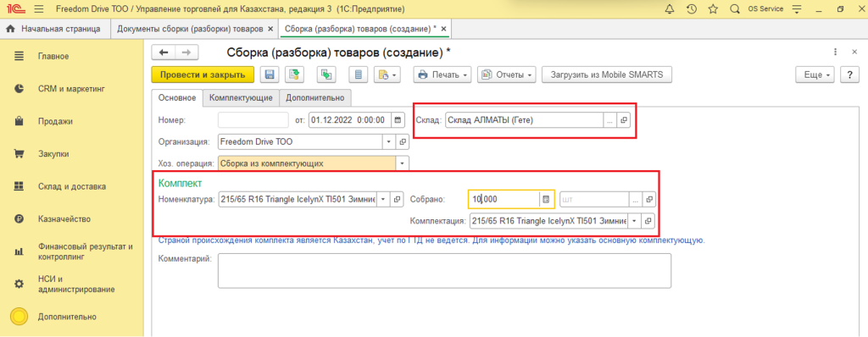Screen dimensions: 868x337
Task: Open global search magnifier
Action: click(x=735, y=9)
